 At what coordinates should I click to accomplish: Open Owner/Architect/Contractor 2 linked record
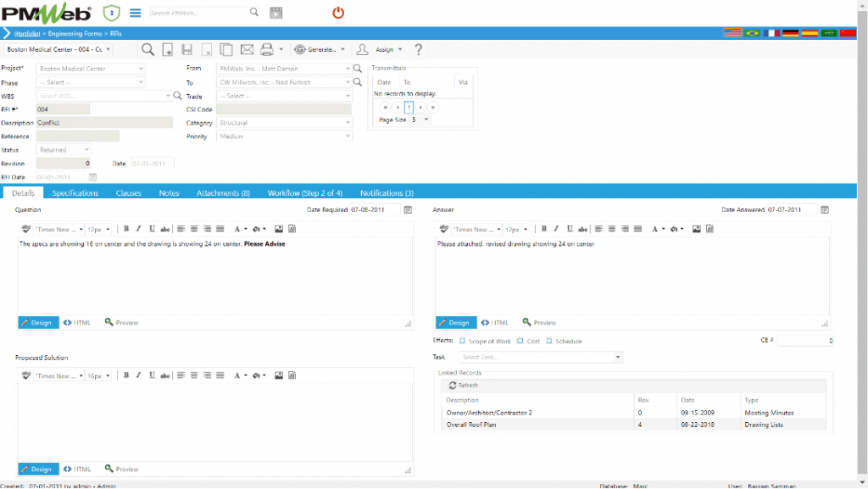(489, 413)
